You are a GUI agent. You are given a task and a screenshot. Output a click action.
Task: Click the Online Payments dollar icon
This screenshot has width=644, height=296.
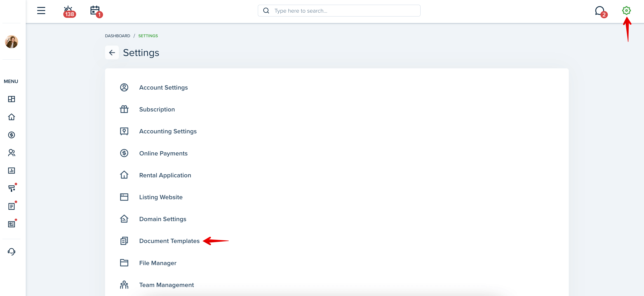(124, 153)
